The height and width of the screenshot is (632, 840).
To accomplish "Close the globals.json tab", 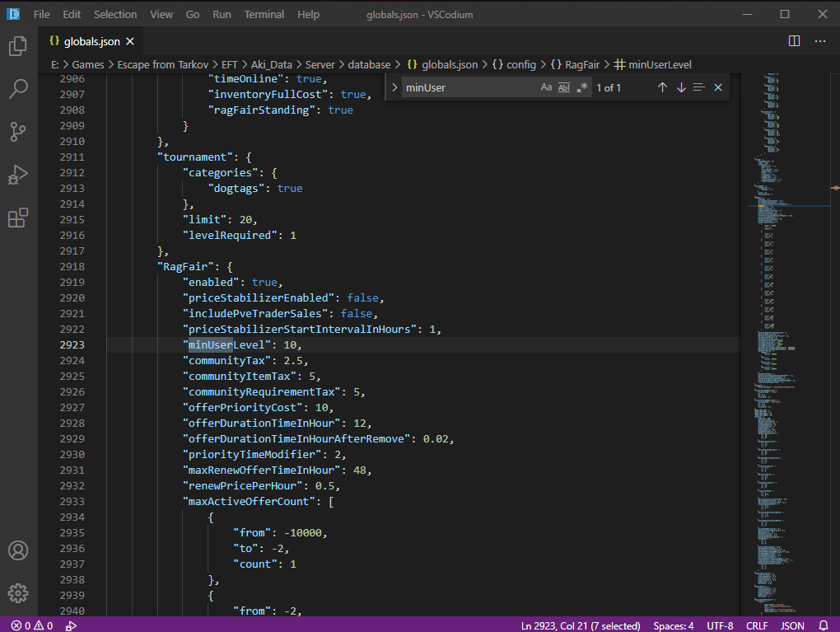I will point(130,41).
